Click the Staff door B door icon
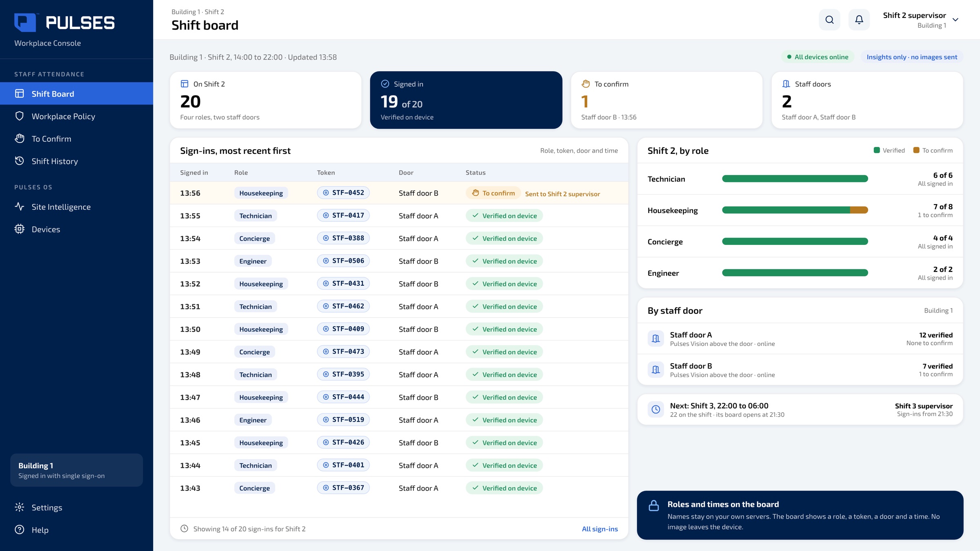Image resolution: width=980 pixels, height=551 pixels. point(656,369)
